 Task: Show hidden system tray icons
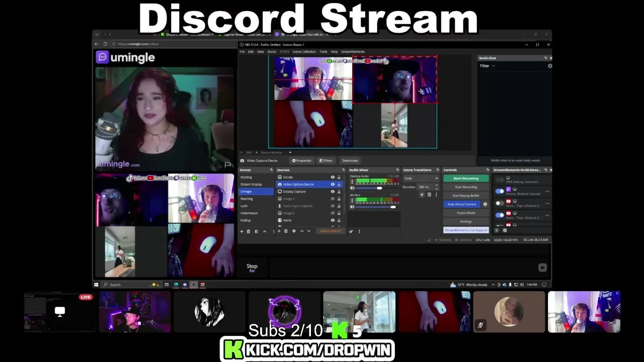[x=493, y=285]
